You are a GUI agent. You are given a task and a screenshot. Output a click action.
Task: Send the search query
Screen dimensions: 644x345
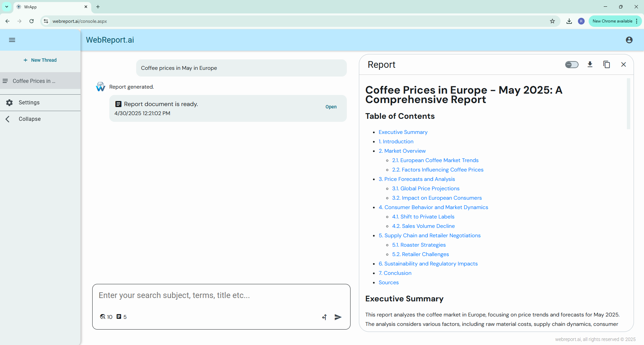(x=338, y=317)
